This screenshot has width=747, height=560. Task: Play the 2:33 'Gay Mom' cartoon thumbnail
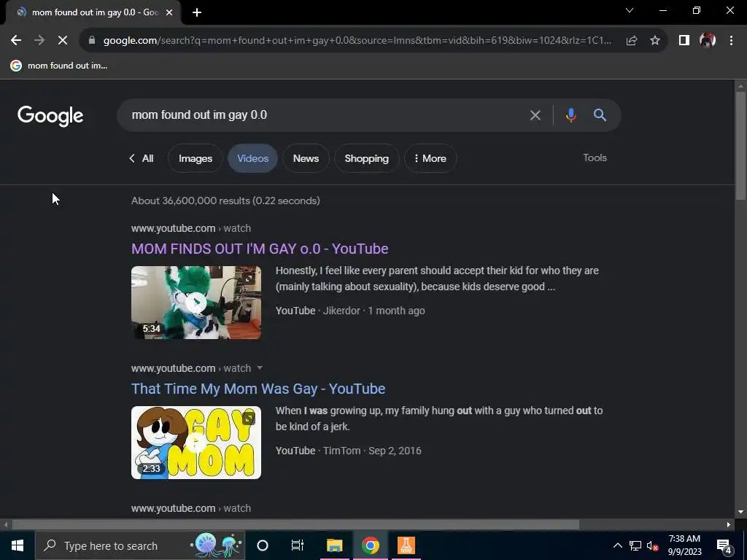pos(196,443)
